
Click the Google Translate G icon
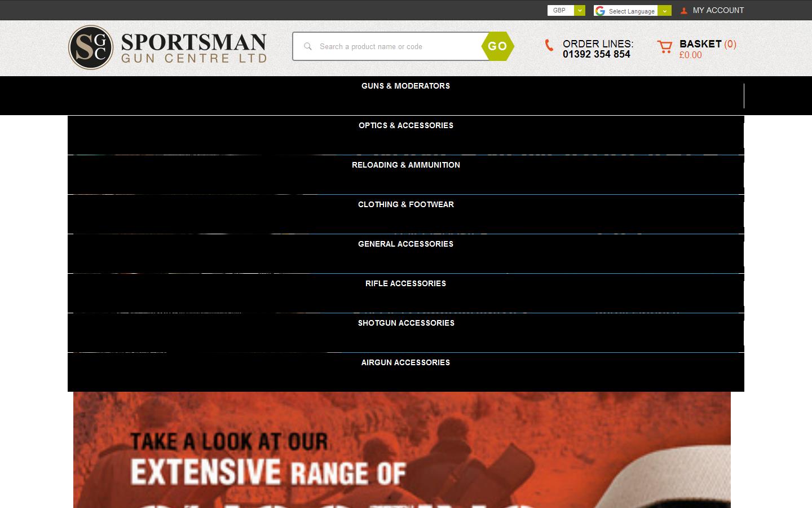(599, 10)
